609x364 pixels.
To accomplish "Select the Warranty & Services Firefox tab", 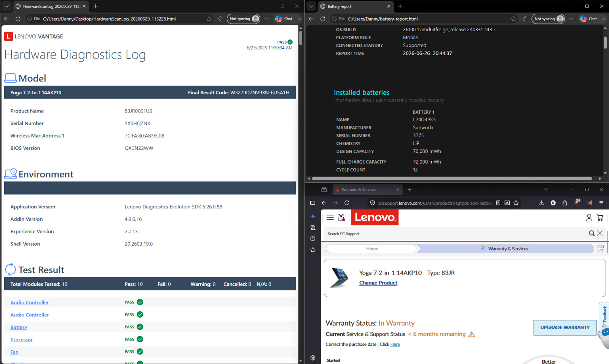I will point(367,189).
